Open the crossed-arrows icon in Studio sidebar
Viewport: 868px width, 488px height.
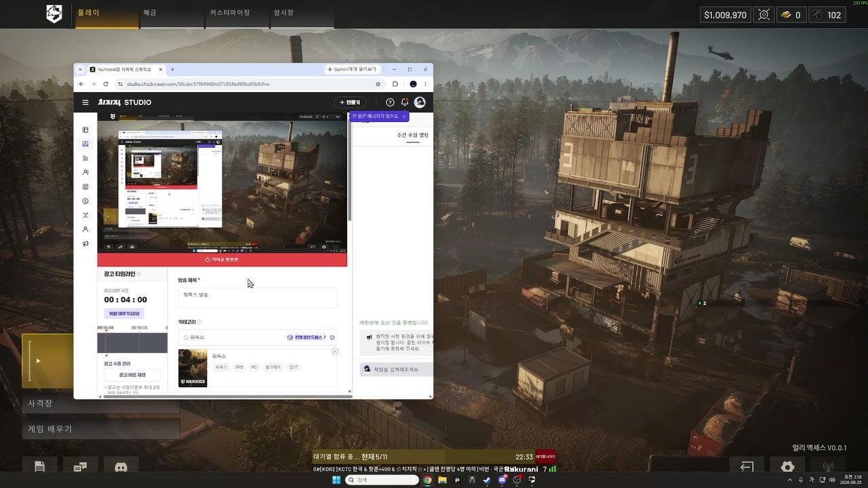tap(85, 215)
